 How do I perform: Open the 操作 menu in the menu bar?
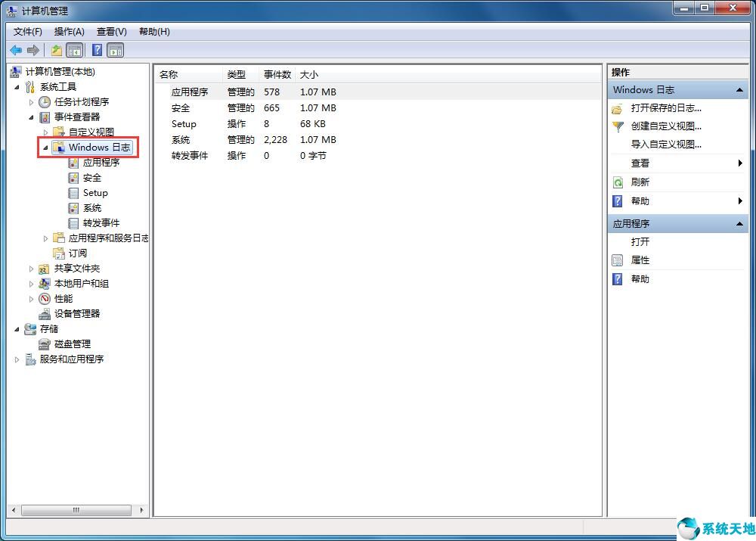pyautogui.click(x=69, y=31)
